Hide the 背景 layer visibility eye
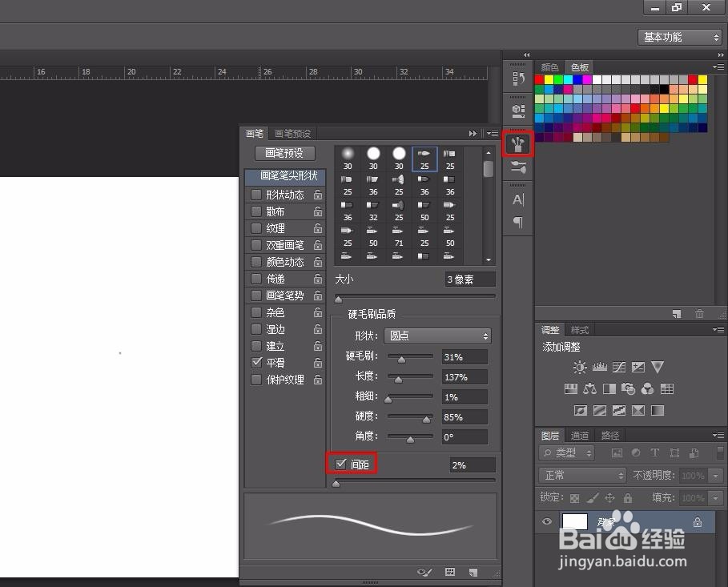This screenshot has height=587, width=728. (547, 521)
